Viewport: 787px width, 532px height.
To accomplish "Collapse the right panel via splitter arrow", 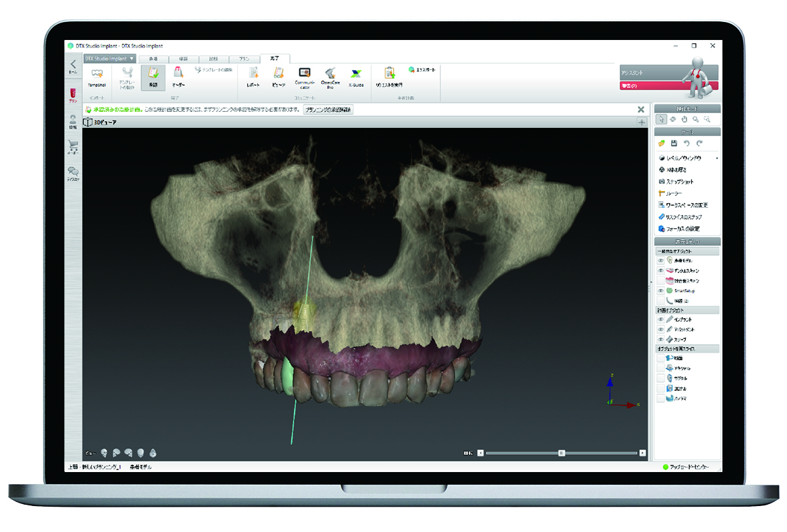I will (x=650, y=283).
